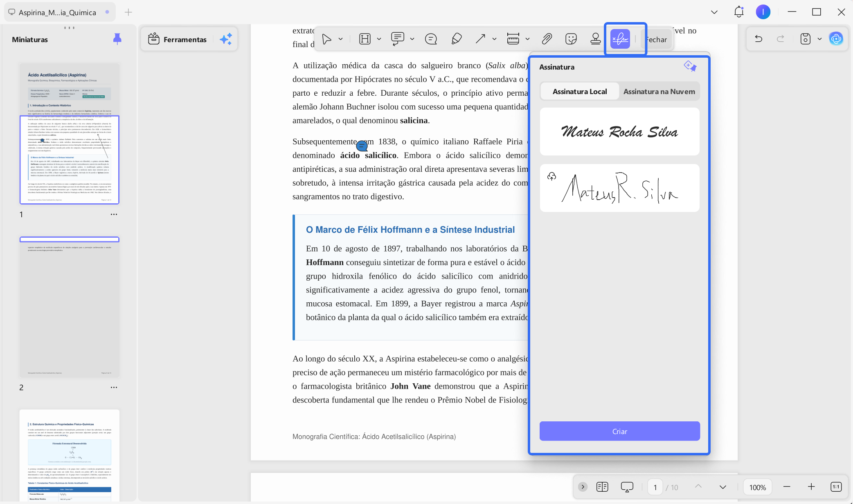
Task: Expand the save options dropdown
Action: click(819, 39)
